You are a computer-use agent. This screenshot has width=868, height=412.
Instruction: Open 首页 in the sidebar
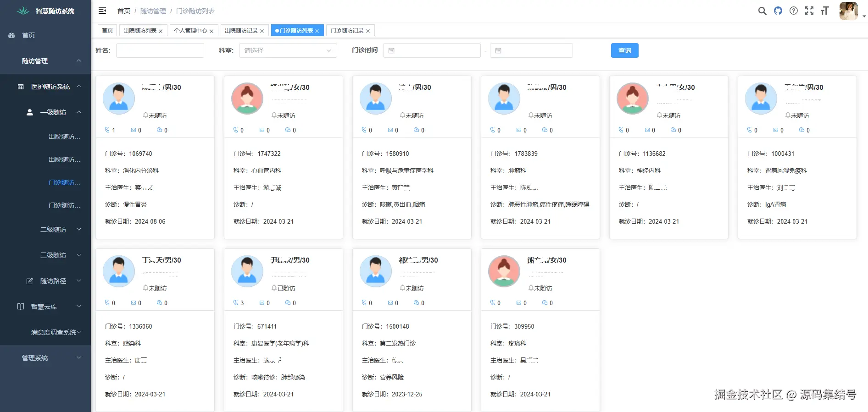(45, 35)
